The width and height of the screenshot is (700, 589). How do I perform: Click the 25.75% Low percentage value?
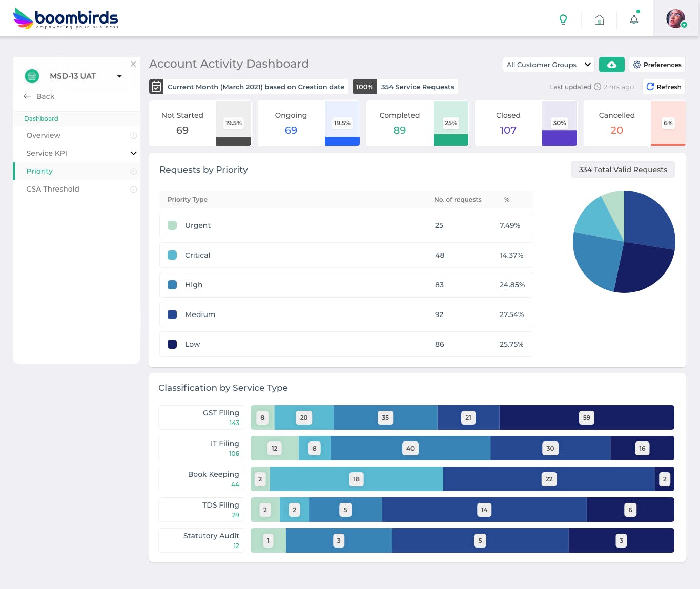tap(511, 344)
